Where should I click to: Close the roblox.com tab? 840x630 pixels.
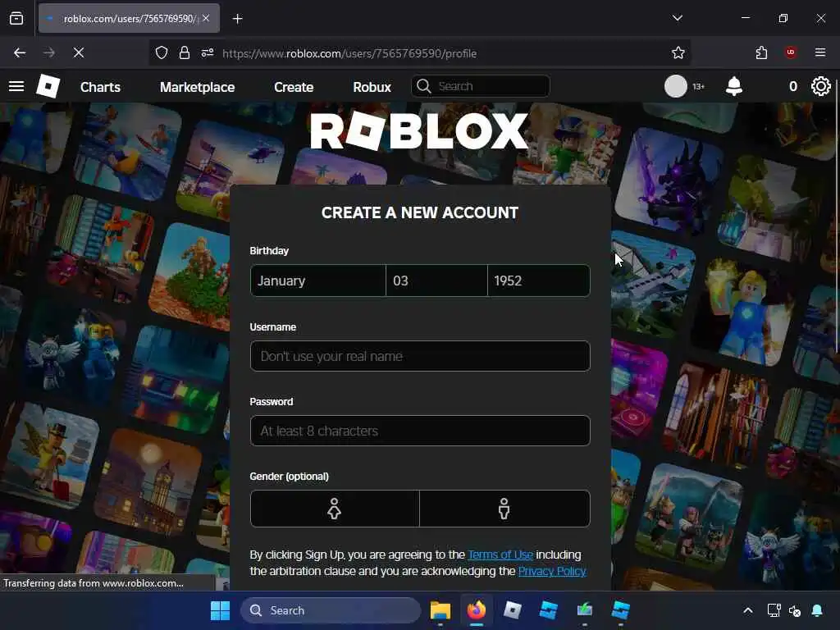[x=206, y=18]
